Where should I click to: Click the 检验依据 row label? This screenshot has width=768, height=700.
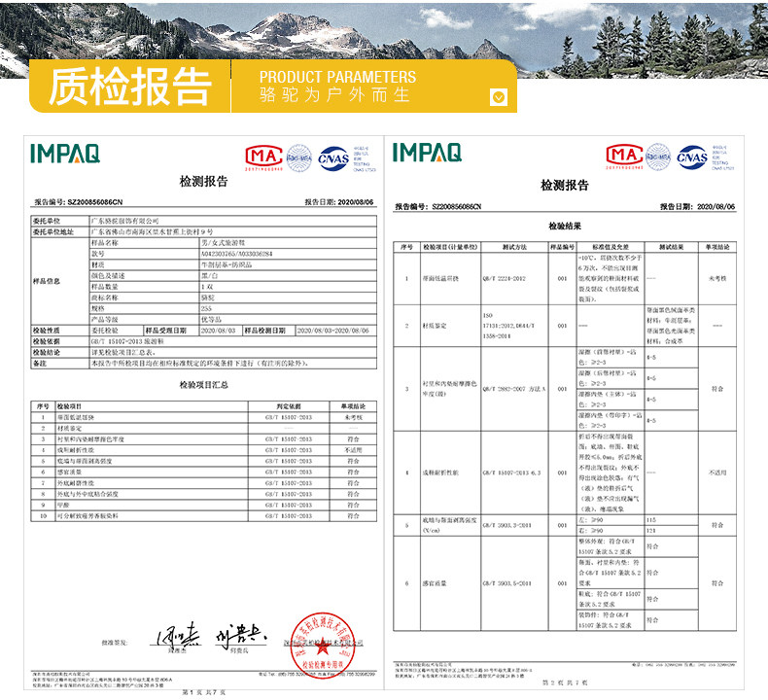coord(46,341)
